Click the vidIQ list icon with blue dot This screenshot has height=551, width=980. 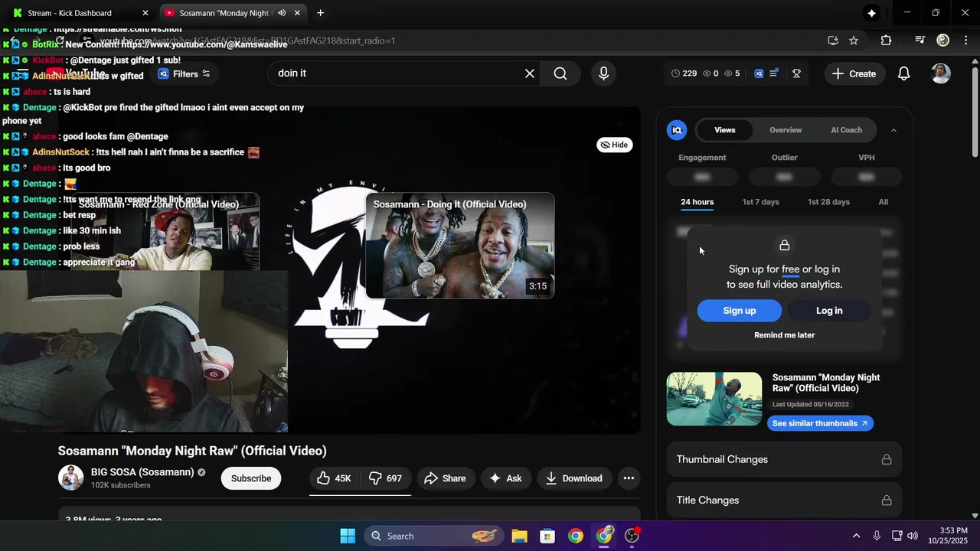pos(774,73)
